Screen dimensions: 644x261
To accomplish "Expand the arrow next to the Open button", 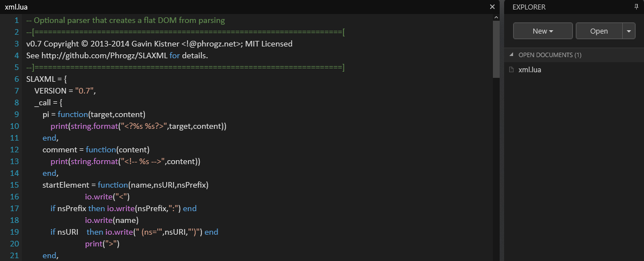I will coord(629,31).
